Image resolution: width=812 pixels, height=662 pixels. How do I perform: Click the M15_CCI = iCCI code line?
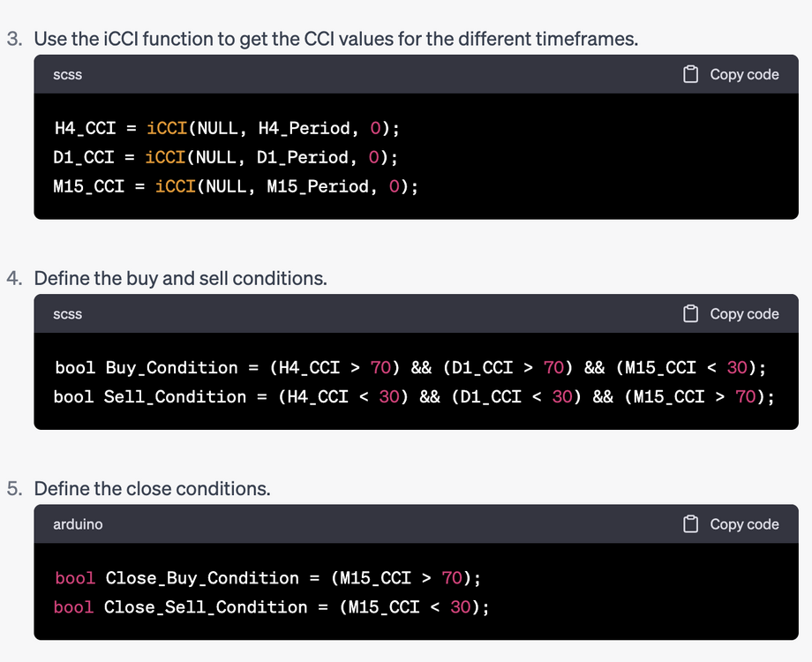(236, 186)
